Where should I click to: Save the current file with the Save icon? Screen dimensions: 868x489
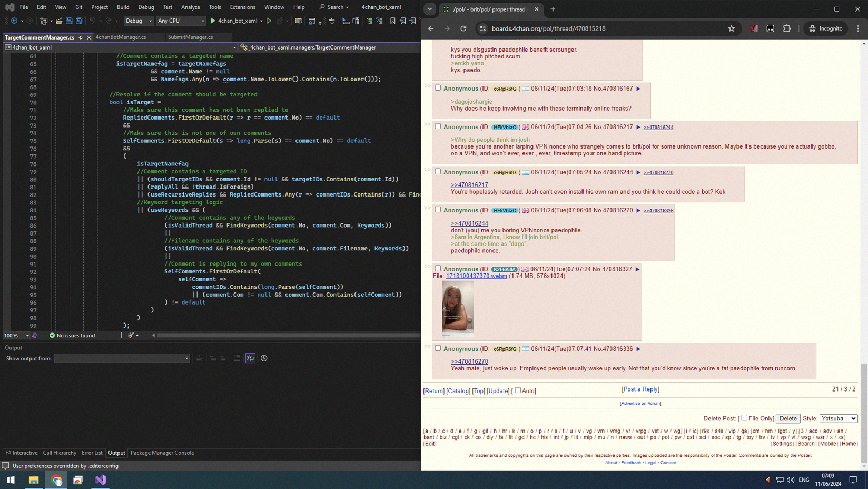pyautogui.click(x=69, y=21)
